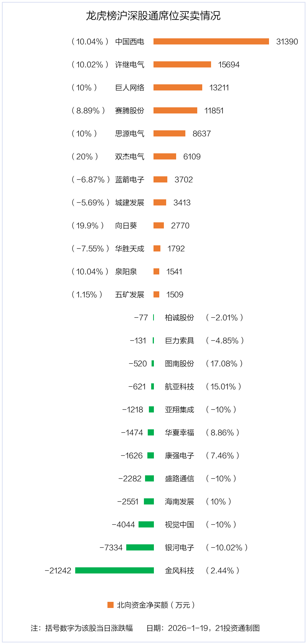This screenshot has height=644, width=307.
Task: Click the footnote about 括号数字为该股当日涨跌幅
Action: point(82,628)
